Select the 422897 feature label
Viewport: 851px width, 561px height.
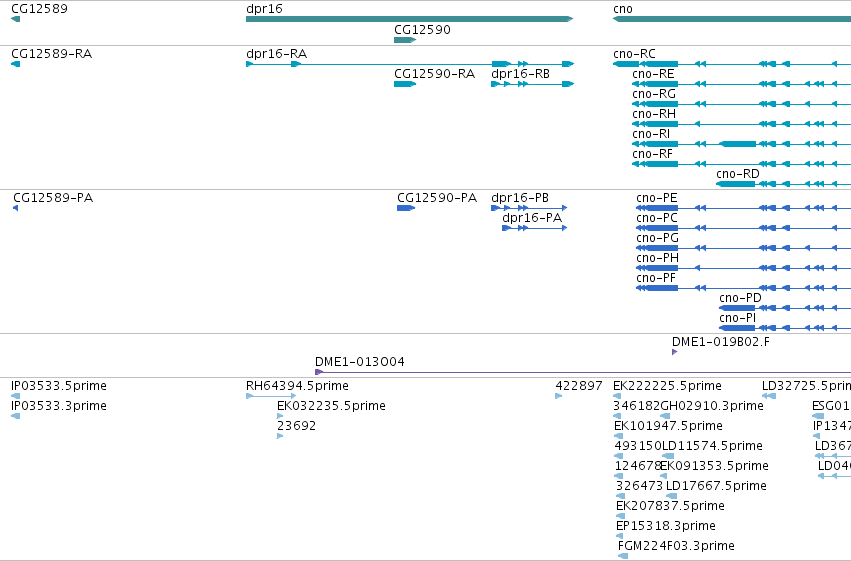579,386
